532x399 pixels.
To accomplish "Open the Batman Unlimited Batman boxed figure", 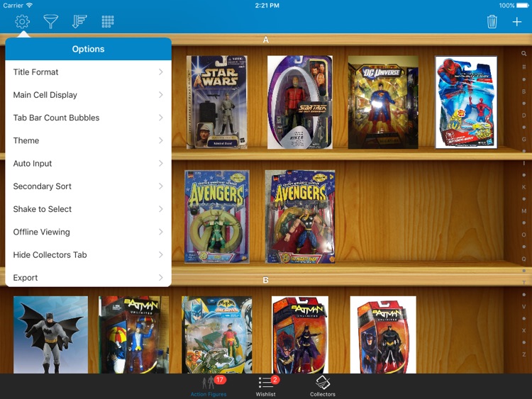I will pos(383,335).
